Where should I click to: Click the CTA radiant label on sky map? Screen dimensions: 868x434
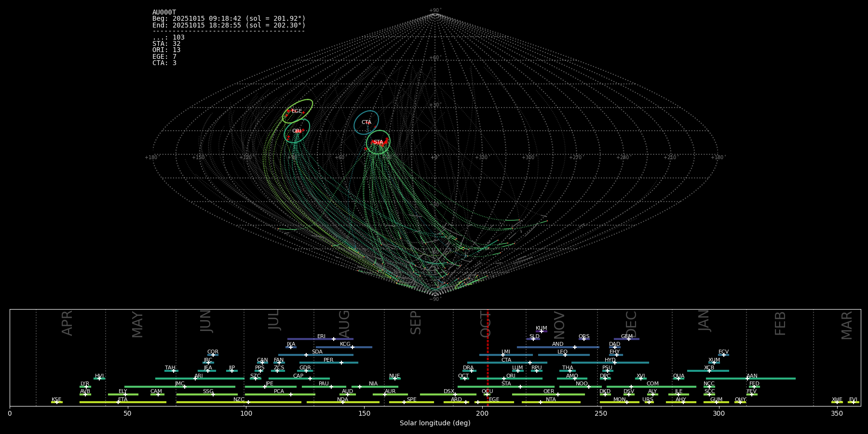tap(366, 122)
